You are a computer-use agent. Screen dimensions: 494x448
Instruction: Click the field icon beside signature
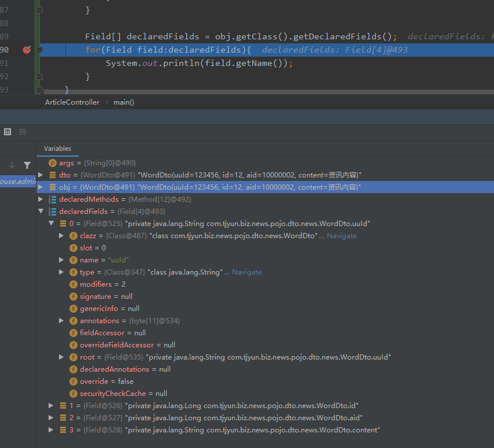73,297
